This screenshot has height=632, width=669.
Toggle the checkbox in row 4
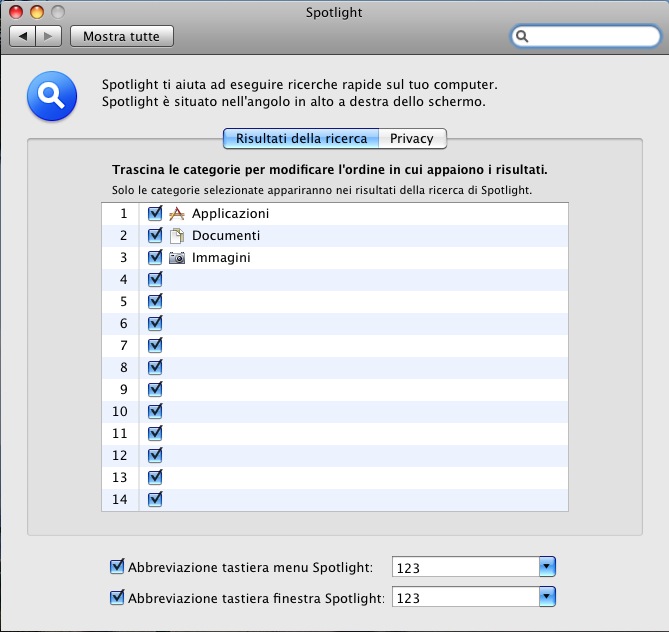click(155, 280)
